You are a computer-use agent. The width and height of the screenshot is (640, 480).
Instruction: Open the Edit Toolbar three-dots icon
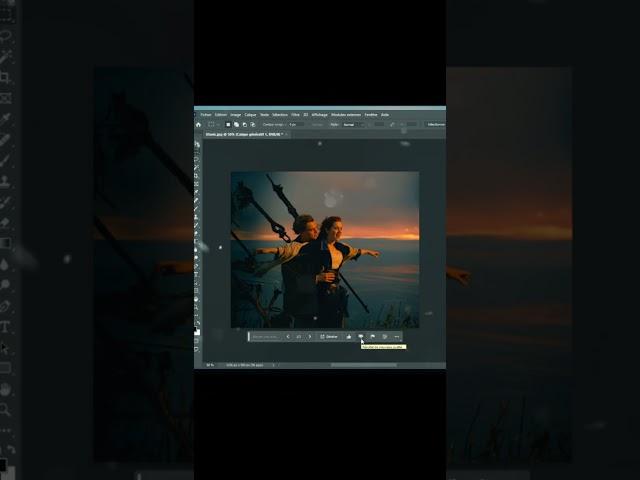(197, 316)
